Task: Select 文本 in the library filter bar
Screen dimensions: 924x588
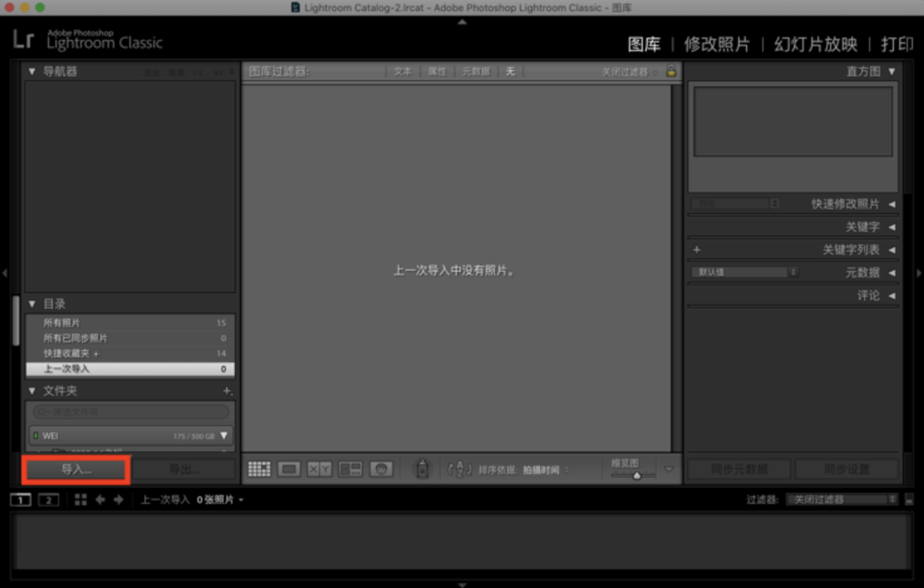Action: [x=403, y=72]
